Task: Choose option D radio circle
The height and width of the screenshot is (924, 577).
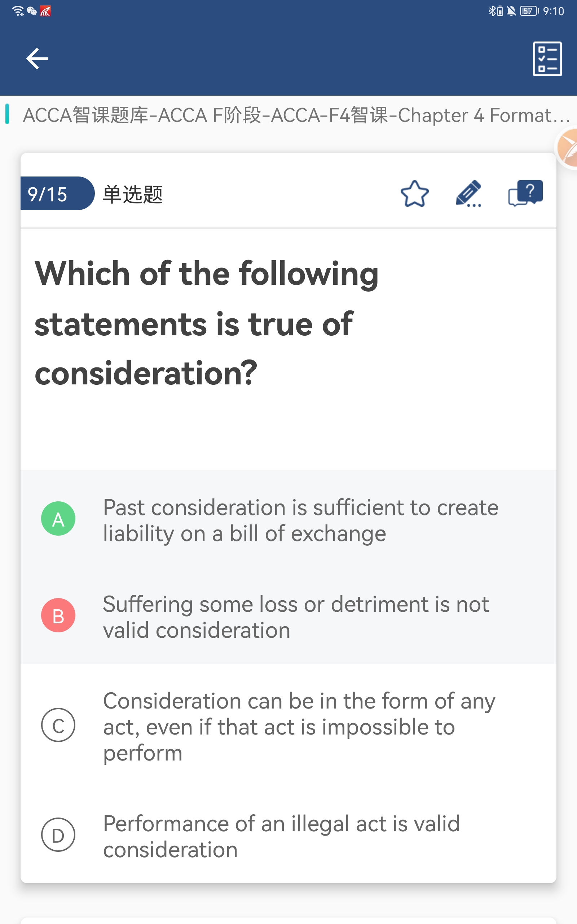Action: coord(58,834)
